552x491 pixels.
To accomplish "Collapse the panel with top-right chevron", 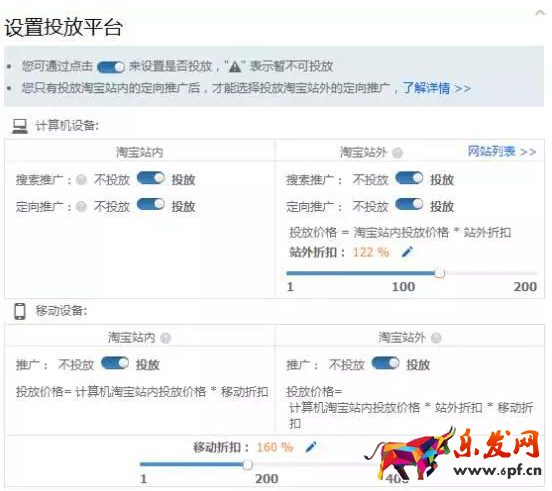I will (x=540, y=14).
